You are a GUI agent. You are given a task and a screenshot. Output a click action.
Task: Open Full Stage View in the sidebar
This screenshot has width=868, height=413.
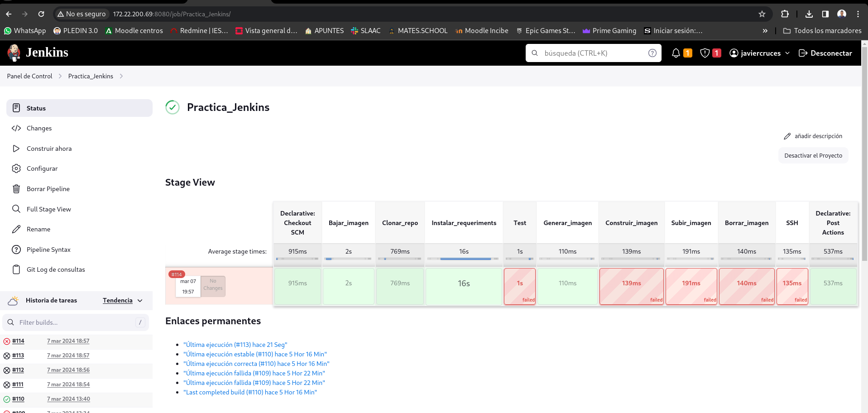[79, 209]
